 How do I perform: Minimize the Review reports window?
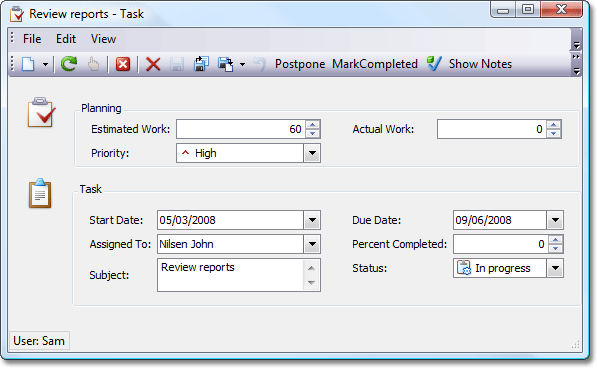(503, 10)
